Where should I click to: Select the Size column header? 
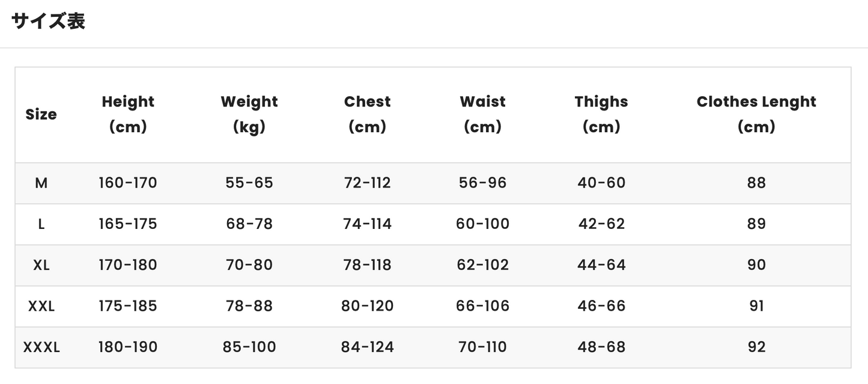41,114
